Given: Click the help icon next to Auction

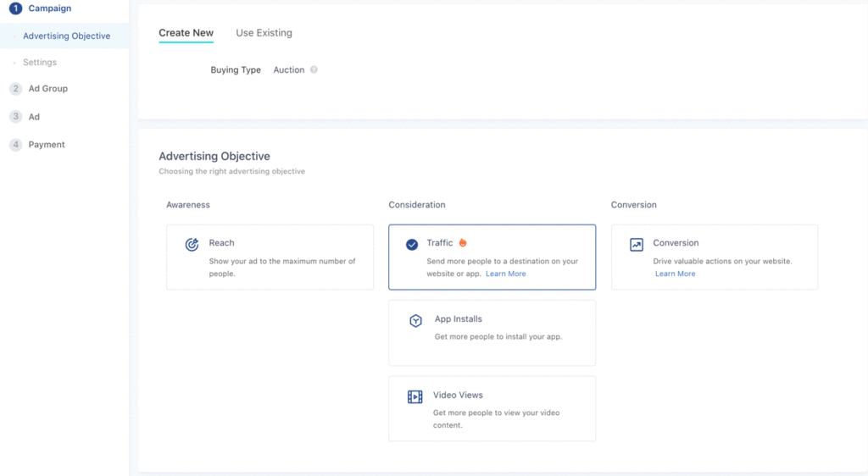Looking at the screenshot, I should click(x=314, y=70).
